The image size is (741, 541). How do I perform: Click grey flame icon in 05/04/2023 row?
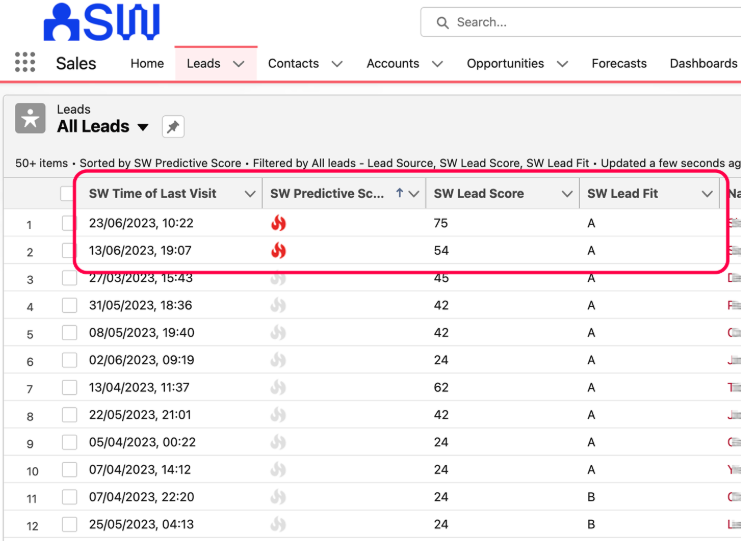pyautogui.click(x=278, y=442)
